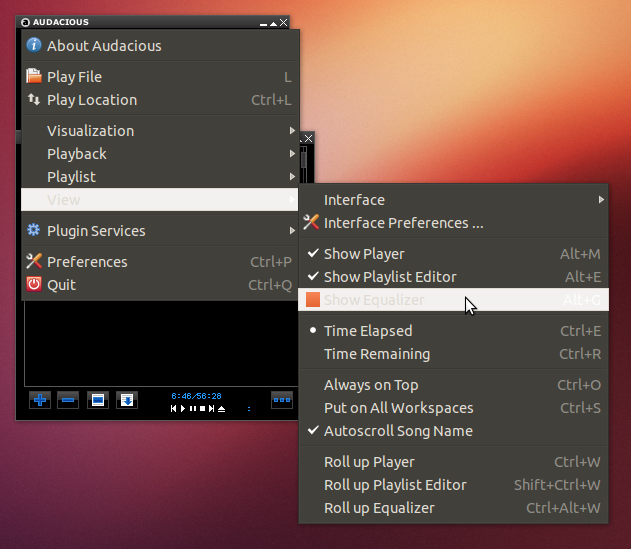Click tools icon next to Preferences
The height and width of the screenshot is (549, 631).
pyautogui.click(x=34, y=261)
